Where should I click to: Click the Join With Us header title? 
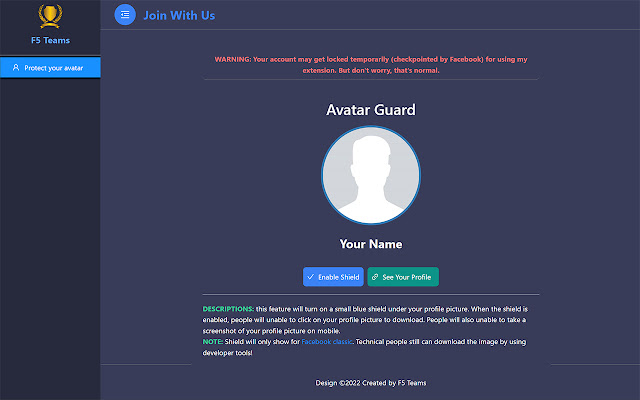[x=179, y=15]
